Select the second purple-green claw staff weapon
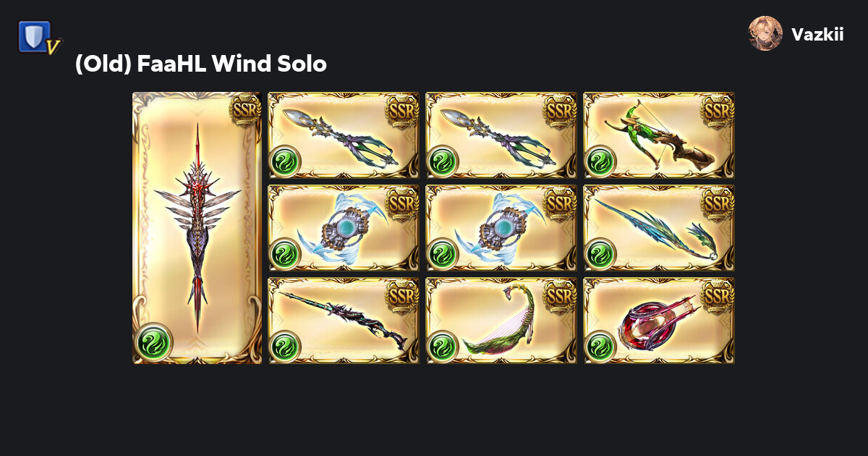This screenshot has height=456, width=868. 501,135
